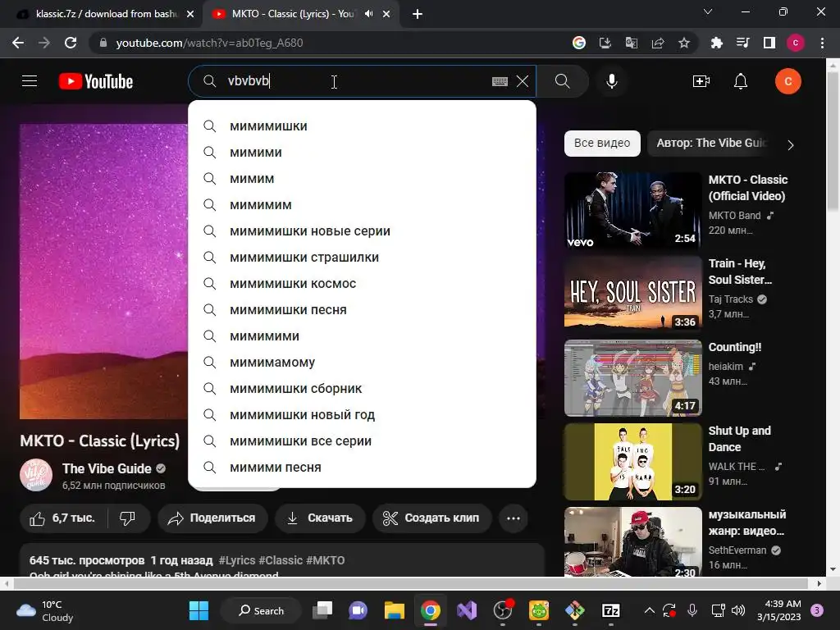Open Windows Start menu
The height and width of the screenshot is (630, 840).
coord(199,610)
